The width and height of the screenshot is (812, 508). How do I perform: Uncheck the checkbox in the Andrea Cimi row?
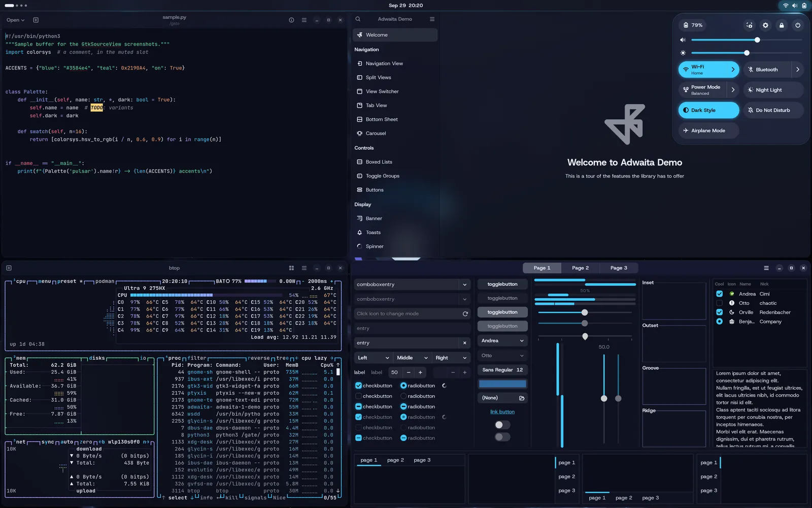click(x=719, y=294)
